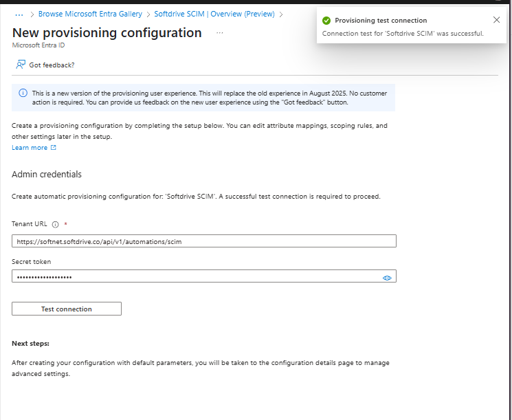
Task: Click the green success checkmark icon
Action: tap(326, 21)
